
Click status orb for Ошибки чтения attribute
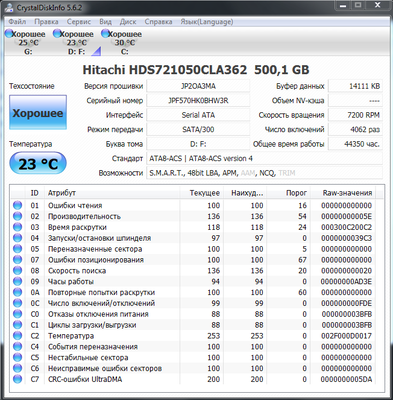17,205
